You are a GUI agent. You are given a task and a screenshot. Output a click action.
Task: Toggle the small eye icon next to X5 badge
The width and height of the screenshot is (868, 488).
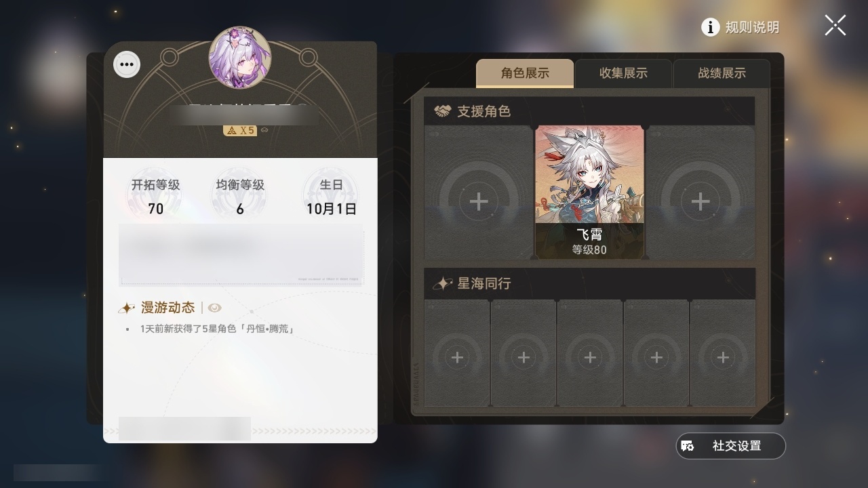pyautogui.click(x=264, y=130)
